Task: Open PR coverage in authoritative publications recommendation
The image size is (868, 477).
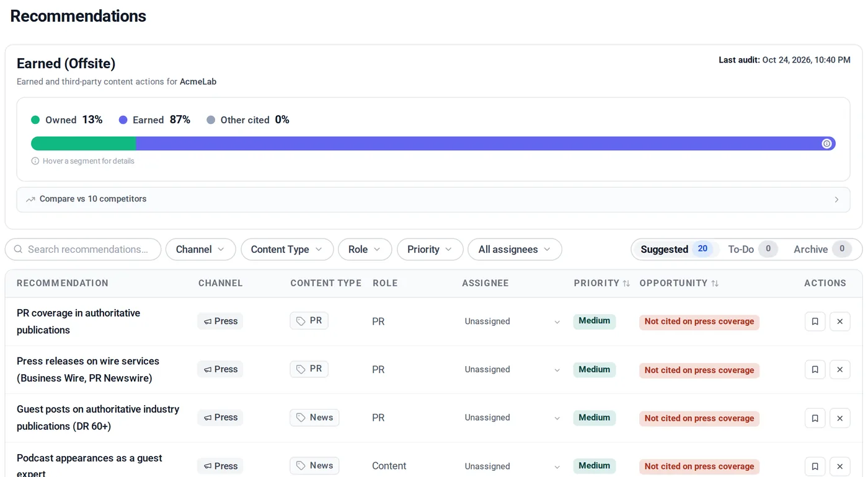Action: pos(79,322)
